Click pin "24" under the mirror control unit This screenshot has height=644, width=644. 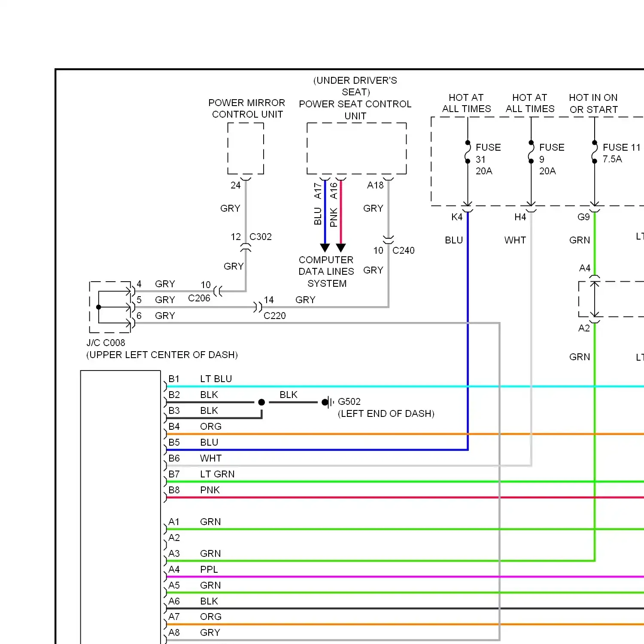pyautogui.click(x=236, y=185)
